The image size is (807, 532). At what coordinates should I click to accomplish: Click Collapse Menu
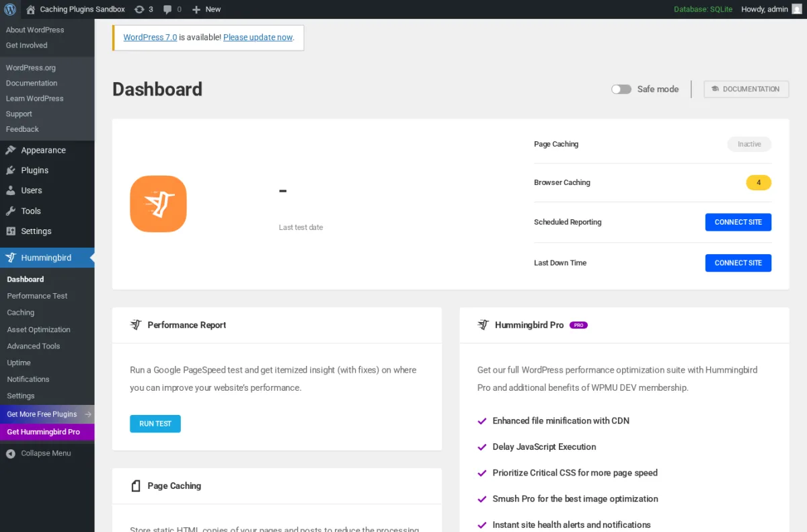pos(47,453)
